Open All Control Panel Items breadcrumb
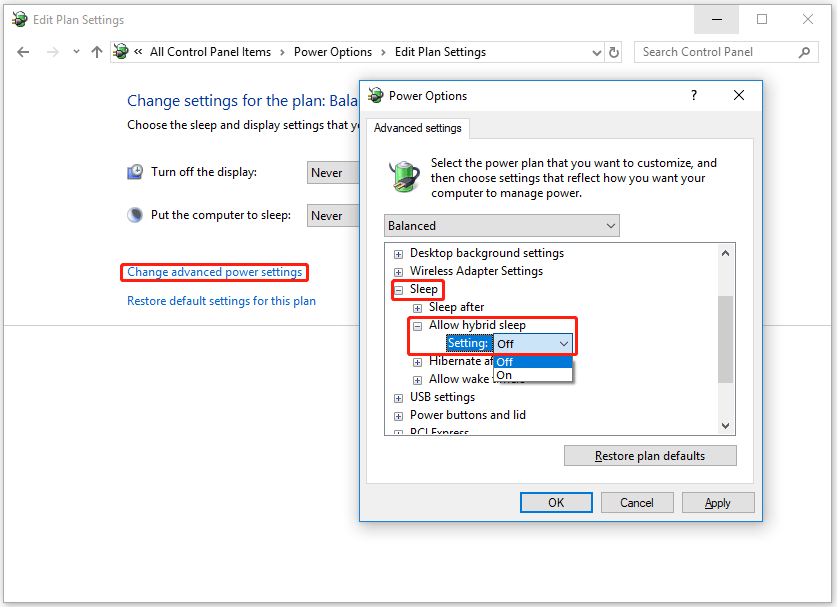This screenshot has height=607, width=837. coord(210,52)
